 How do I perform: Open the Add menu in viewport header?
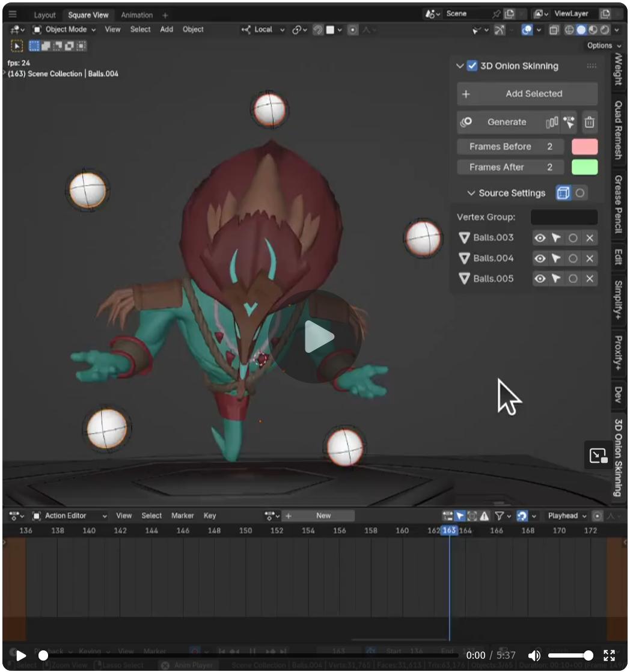tap(167, 29)
